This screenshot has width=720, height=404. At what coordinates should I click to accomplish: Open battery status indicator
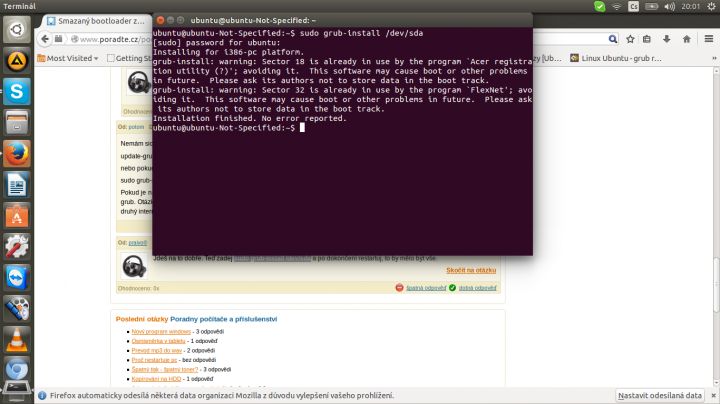[x=651, y=6]
